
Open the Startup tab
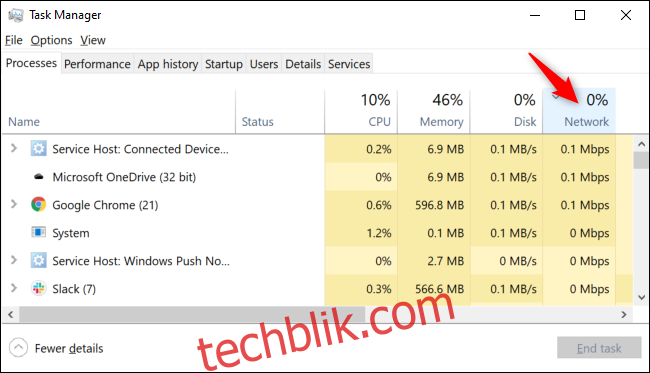point(224,64)
